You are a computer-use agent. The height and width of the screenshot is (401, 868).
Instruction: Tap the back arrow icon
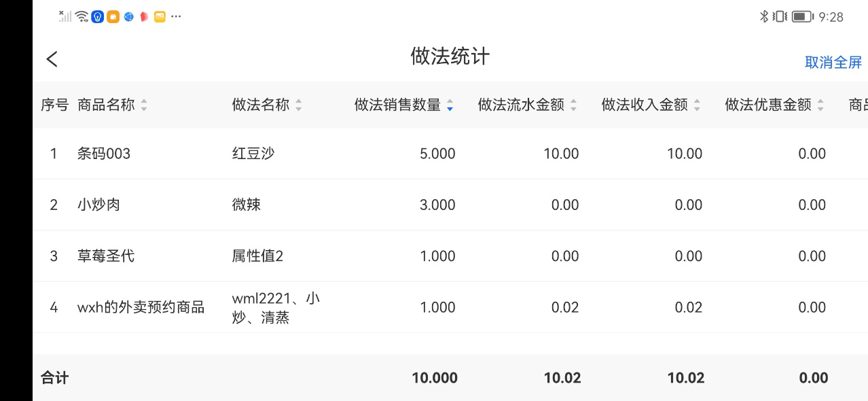point(52,59)
